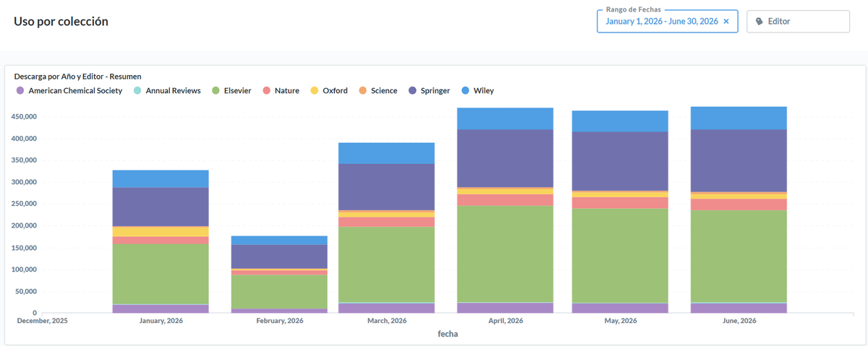Click the 450,000 y-axis value
This screenshot has height=346, width=868.
(25, 117)
